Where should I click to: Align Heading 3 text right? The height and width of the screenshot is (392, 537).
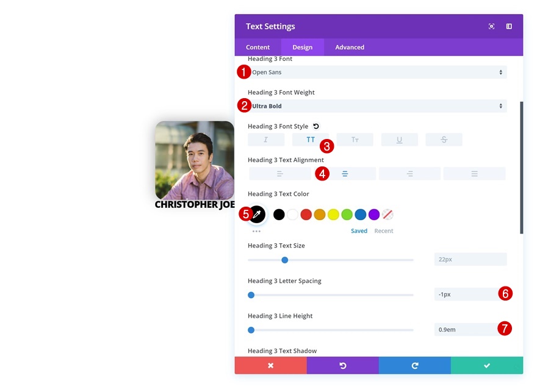[409, 174]
